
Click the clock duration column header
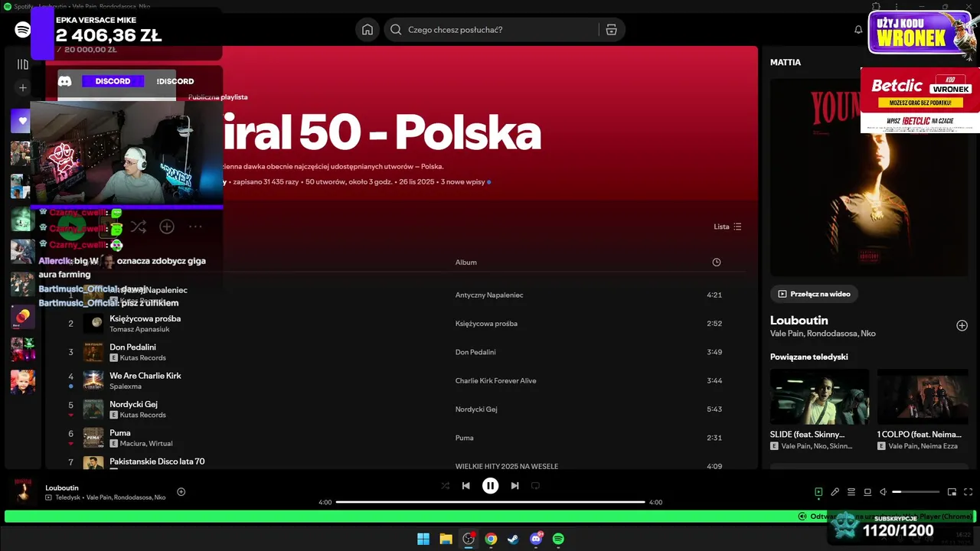(x=717, y=262)
